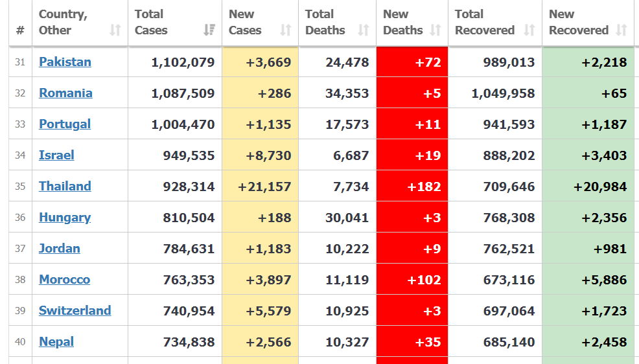
Task: Select Morocco total deaths 11,119
Action: pyautogui.click(x=347, y=280)
